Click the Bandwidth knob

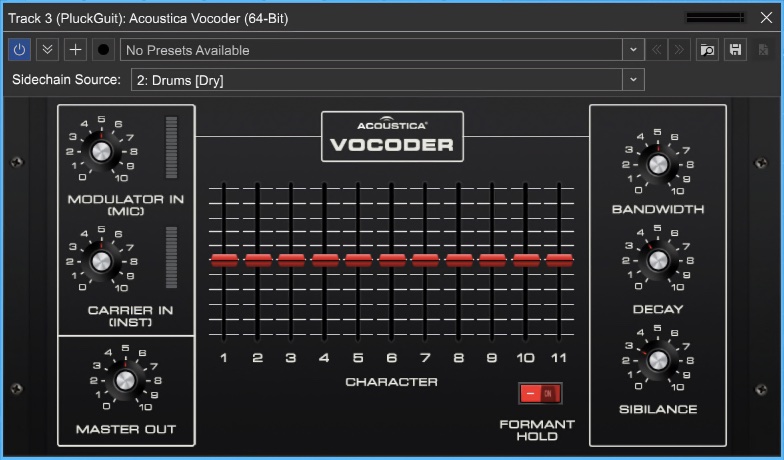tap(658, 164)
